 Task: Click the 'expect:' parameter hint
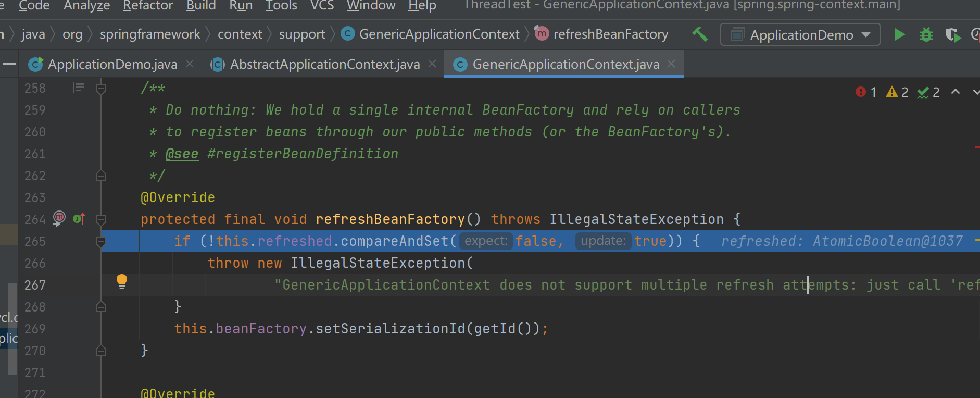coord(486,241)
